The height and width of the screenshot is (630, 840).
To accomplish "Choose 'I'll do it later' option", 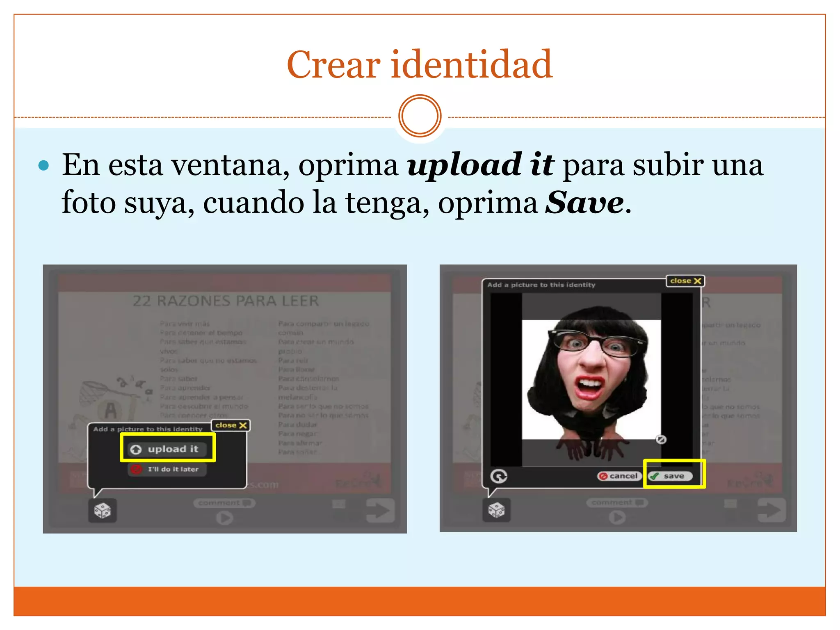I will (x=167, y=469).
